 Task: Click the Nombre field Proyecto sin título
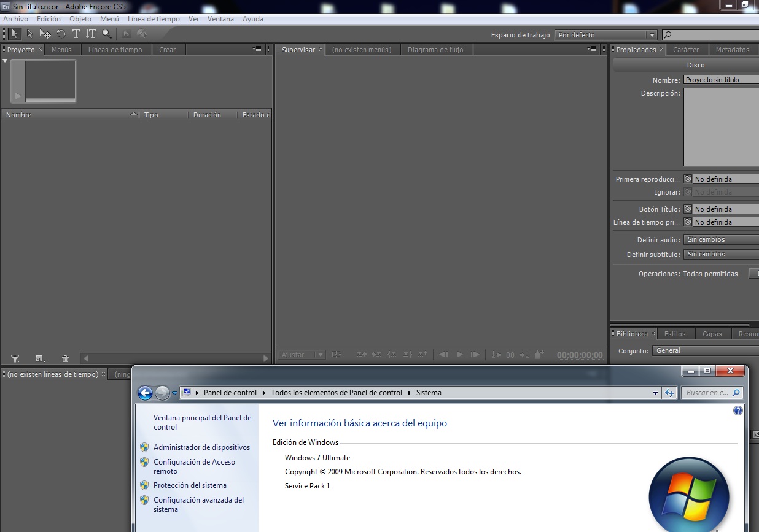click(x=721, y=80)
